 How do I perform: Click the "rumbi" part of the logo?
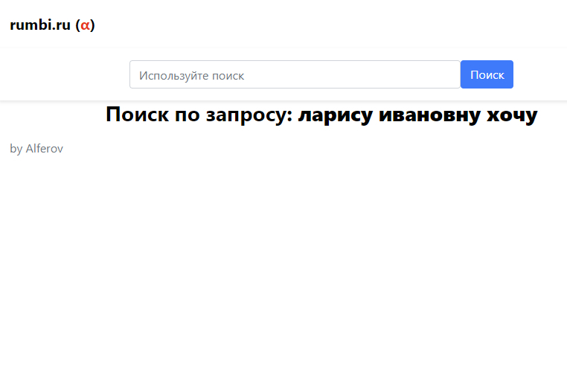[x=31, y=25]
